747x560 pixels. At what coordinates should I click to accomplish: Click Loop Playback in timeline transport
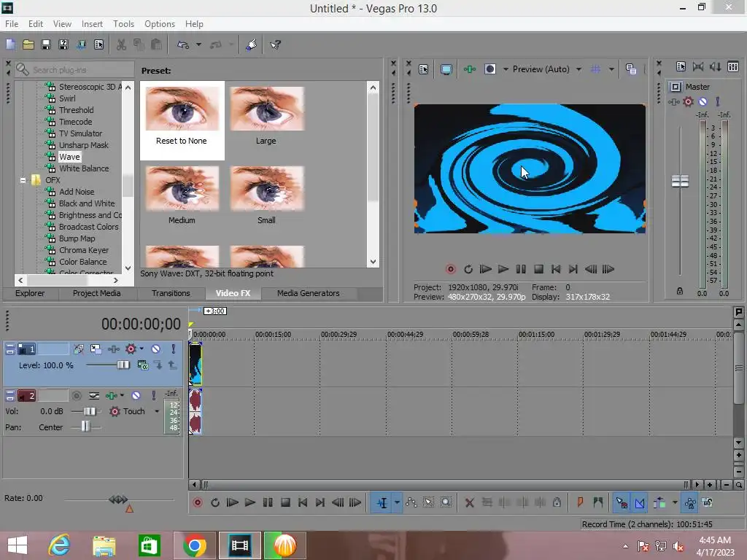pos(215,502)
